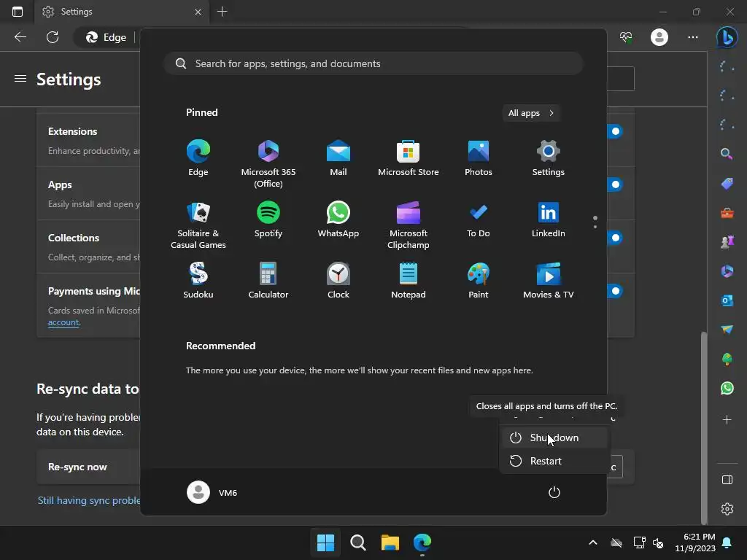
Task: Open VM6 user account menu
Action: click(x=212, y=492)
